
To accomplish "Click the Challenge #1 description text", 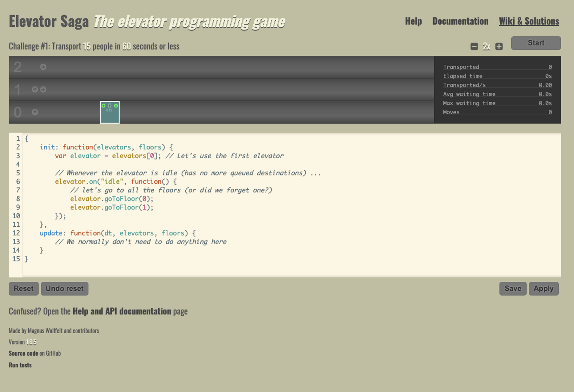I will pyautogui.click(x=94, y=46).
